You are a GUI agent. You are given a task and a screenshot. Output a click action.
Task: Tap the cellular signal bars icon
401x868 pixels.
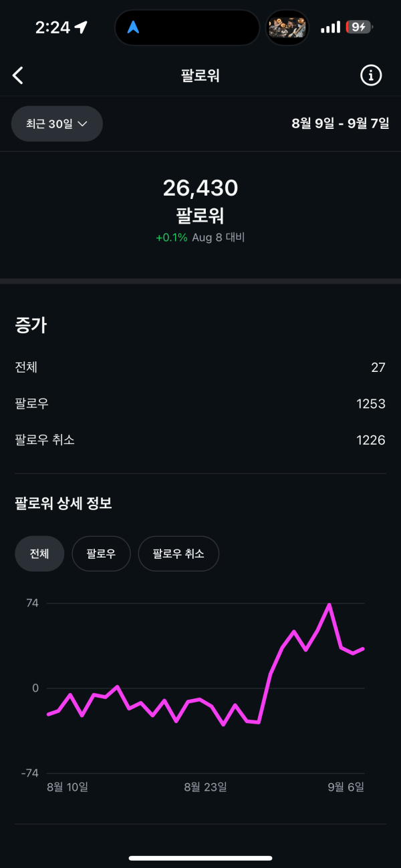330,27
